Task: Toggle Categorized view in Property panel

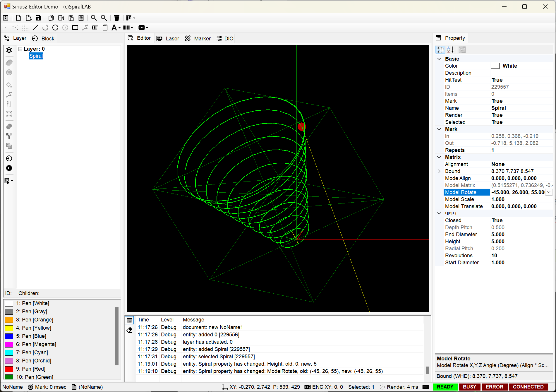Action: point(440,50)
